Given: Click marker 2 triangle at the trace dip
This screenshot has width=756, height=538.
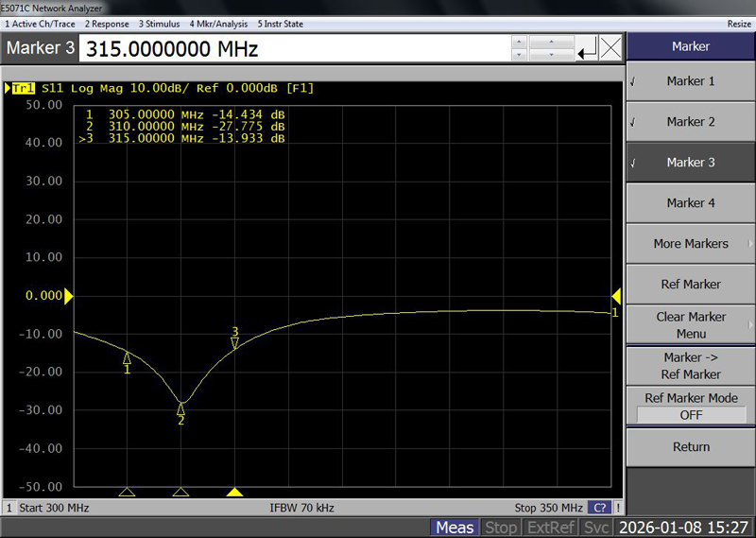Looking at the screenshot, I should (180, 408).
